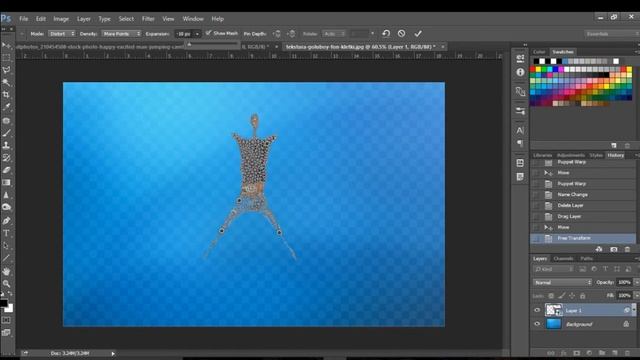Toggle lock transparent pixels in the Layers panel

[551, 296]
